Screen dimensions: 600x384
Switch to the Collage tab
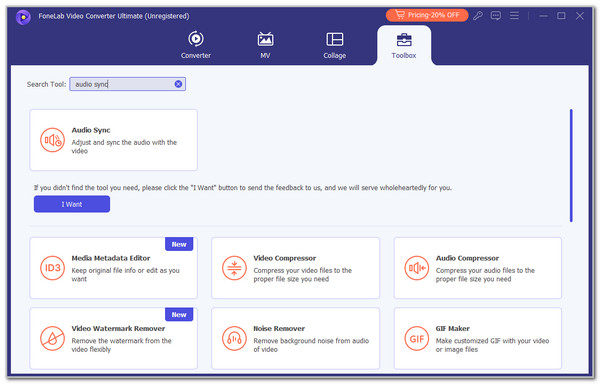pyautogui.click(x=334, y=45)
